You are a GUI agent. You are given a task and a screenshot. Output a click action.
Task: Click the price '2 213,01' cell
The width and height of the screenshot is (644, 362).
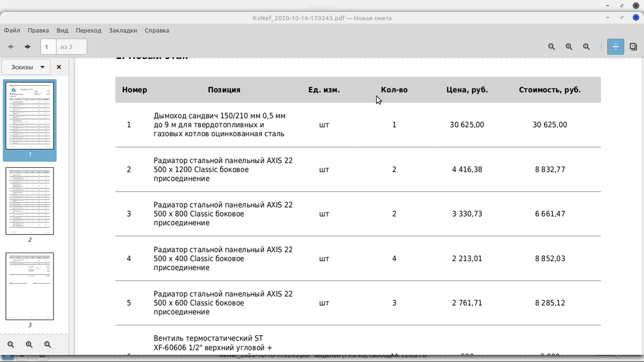(x=467, y=258)
